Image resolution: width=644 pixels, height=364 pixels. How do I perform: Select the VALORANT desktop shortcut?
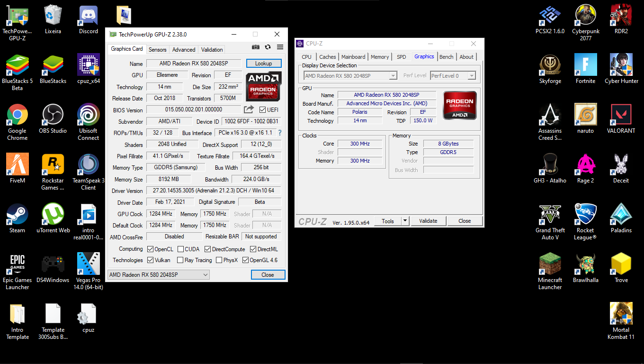tap(621, 119)
